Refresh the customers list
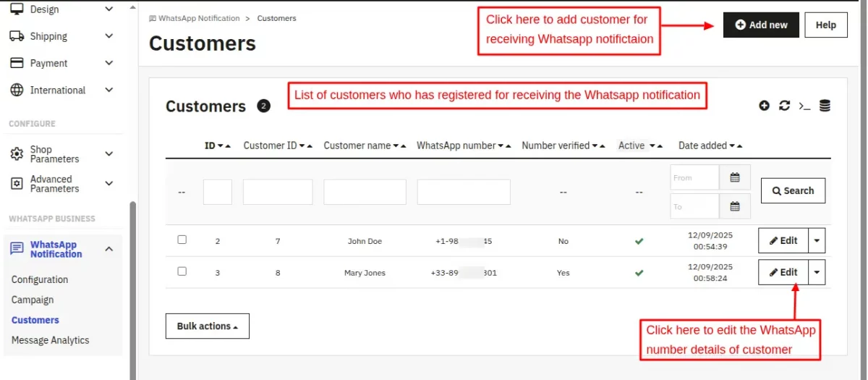Viewport: 868px width, 380px height. coord(784,106)
